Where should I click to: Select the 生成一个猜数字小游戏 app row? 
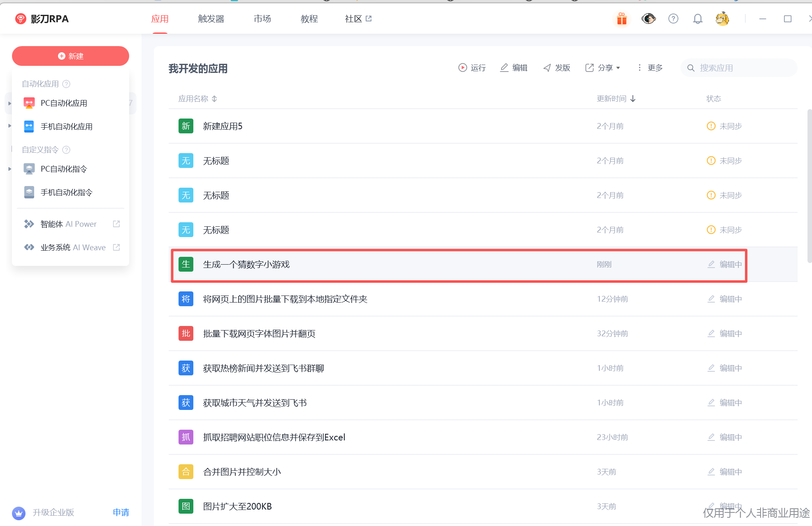point(246,265)
